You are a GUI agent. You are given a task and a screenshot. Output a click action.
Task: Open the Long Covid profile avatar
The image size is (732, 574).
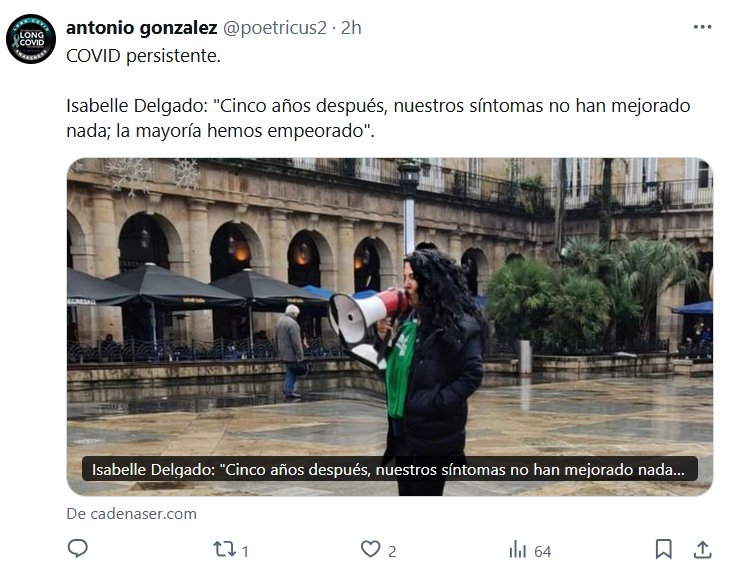pos(31,39)
